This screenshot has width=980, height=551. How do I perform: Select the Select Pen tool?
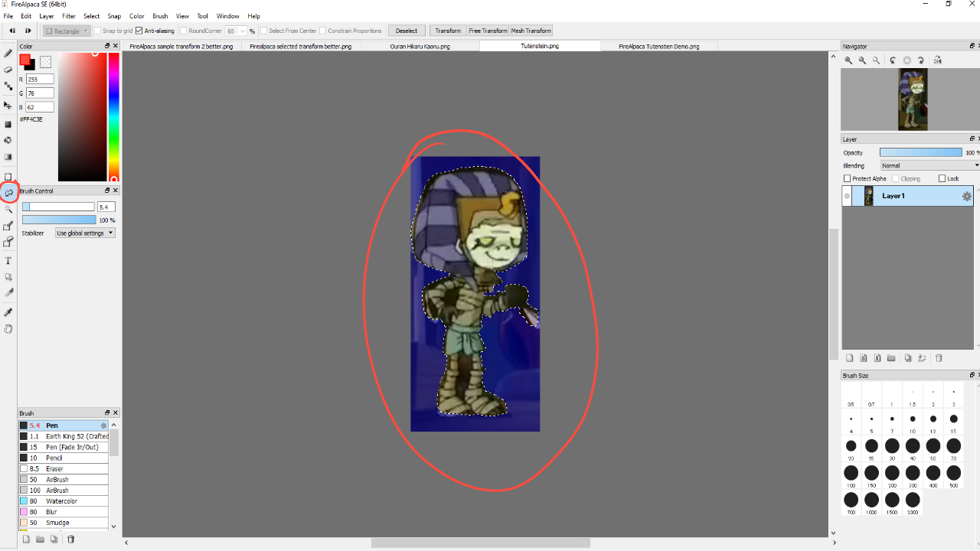coord(8,227)
